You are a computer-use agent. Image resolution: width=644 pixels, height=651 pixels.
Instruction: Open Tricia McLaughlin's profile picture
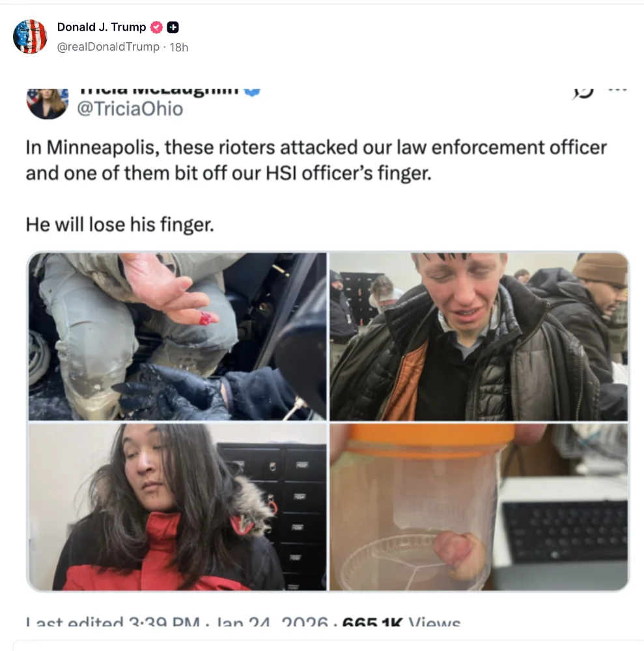click(x=48, y=104)
